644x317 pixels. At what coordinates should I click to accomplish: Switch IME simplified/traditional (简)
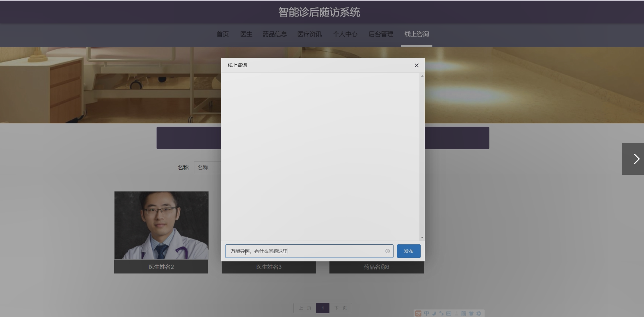(464, 313)
